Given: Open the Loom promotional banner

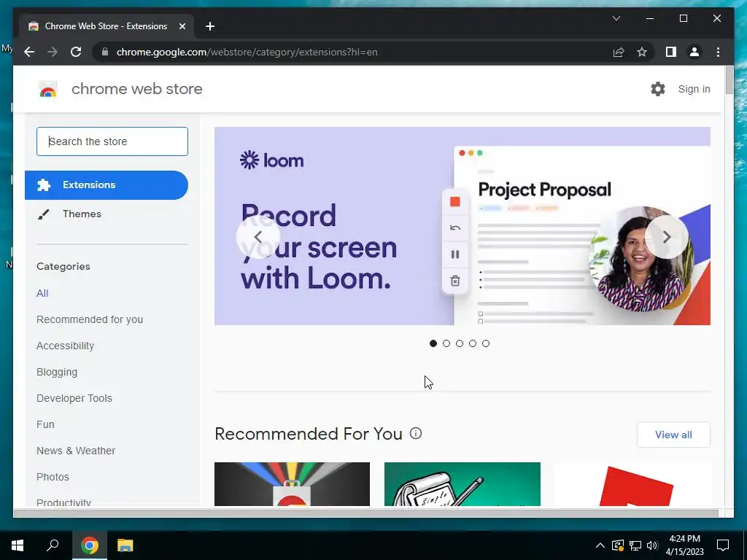Looking at the screenshot, I should [462, 226].
